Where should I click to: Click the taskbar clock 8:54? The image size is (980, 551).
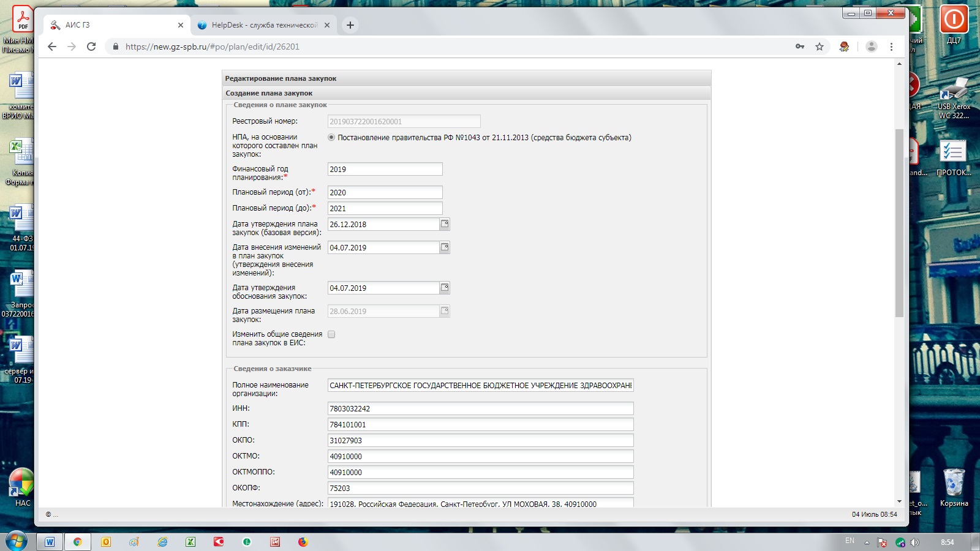[x=947, y=542]
